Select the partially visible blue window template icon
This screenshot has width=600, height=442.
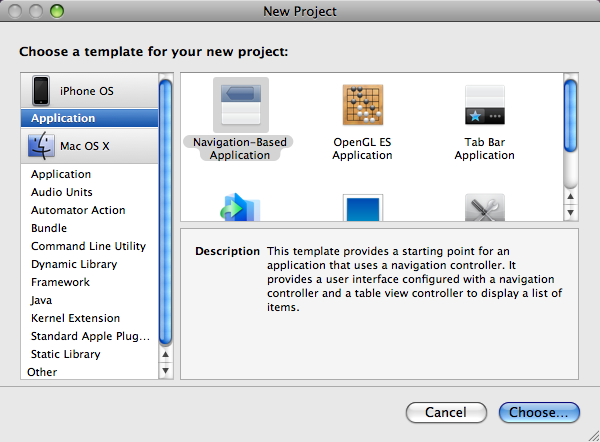362,208
